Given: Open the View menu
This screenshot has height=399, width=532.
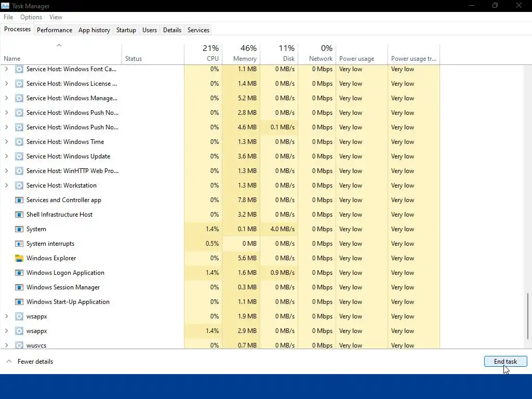Looking at the screenshot, I should [x=56, y=17].
